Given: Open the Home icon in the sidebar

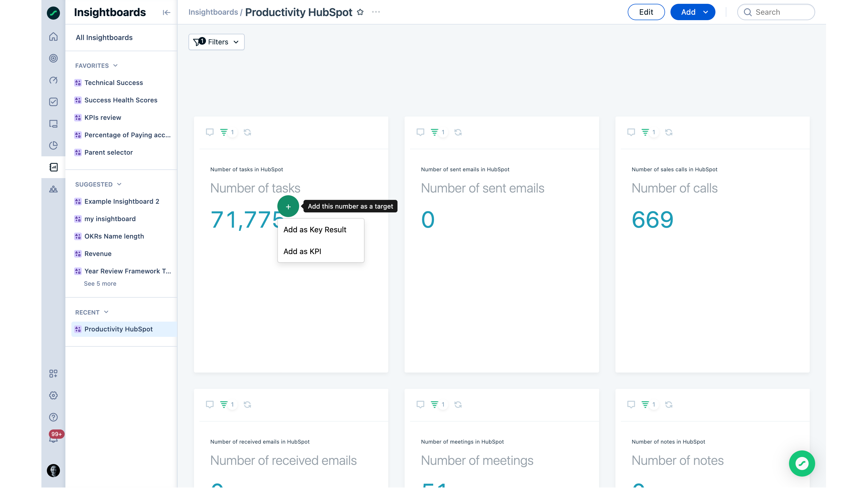Looking at the screenshot, I should click(x=53, y=37).
